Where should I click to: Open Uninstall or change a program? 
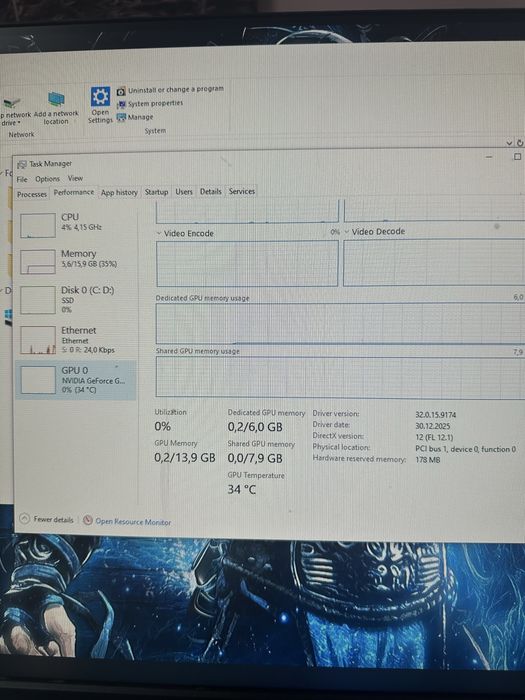coord(176,89)
